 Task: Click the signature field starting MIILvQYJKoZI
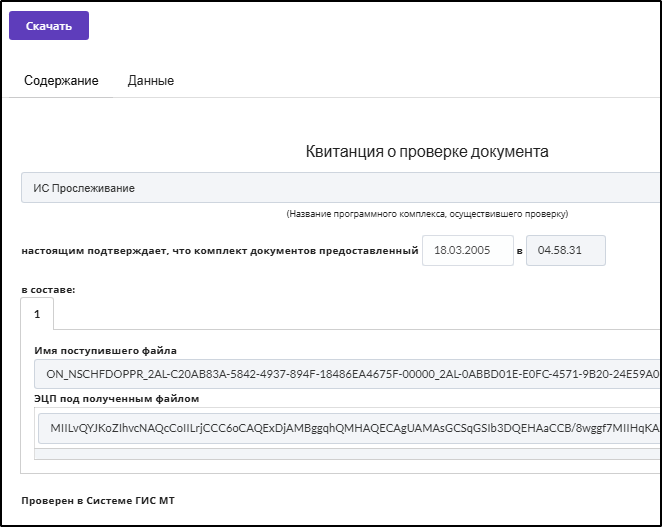point(349,428)
